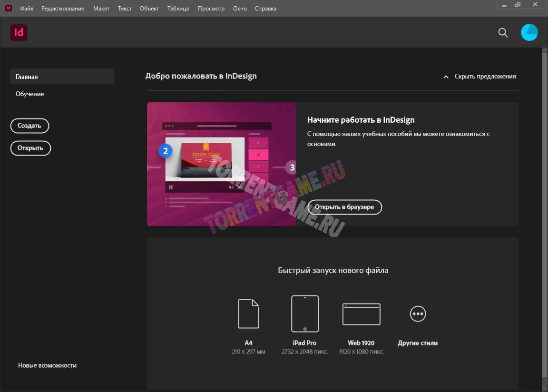Click the InDesign home logo icon
The image size is (548, 392).
tap(19, 32)
